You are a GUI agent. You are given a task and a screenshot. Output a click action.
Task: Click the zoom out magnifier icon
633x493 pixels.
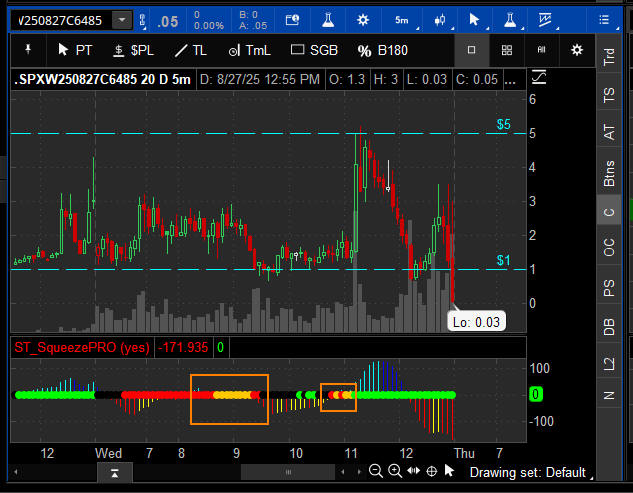click(375, 471)
